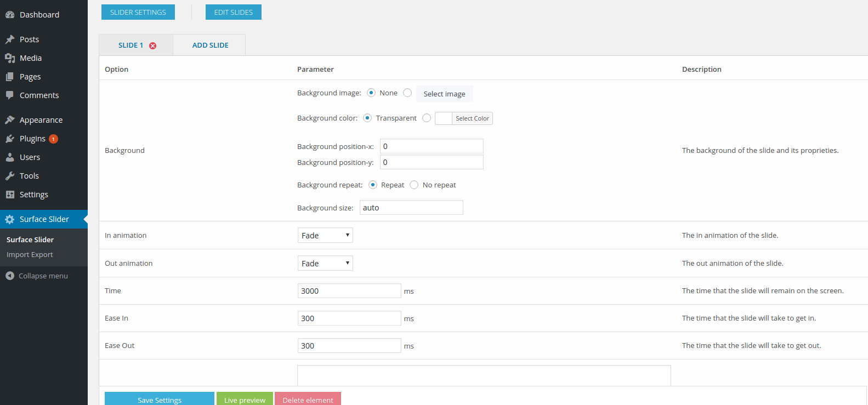Click the Surface Slider gear icon
868x405 pixels.
coord(10,219)
